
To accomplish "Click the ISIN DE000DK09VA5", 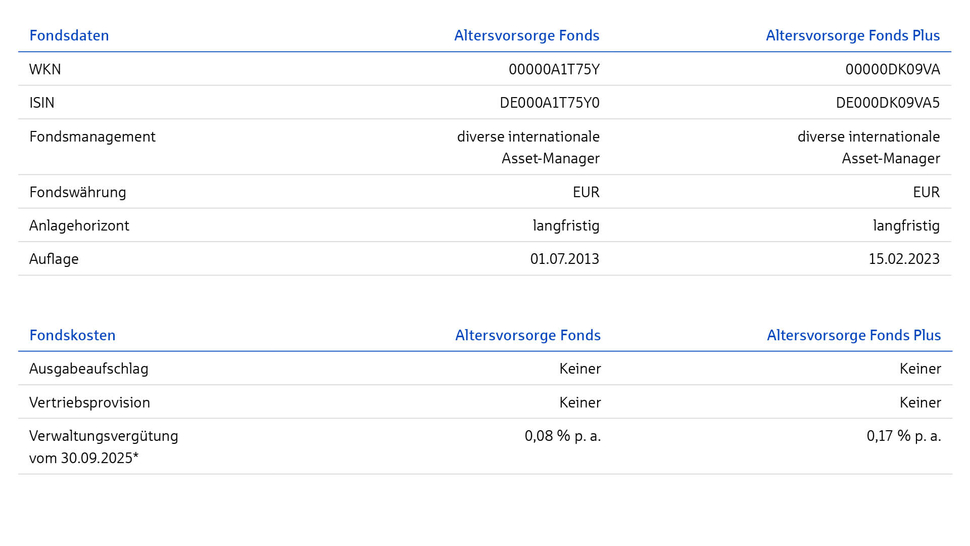I will click(887, 102).
